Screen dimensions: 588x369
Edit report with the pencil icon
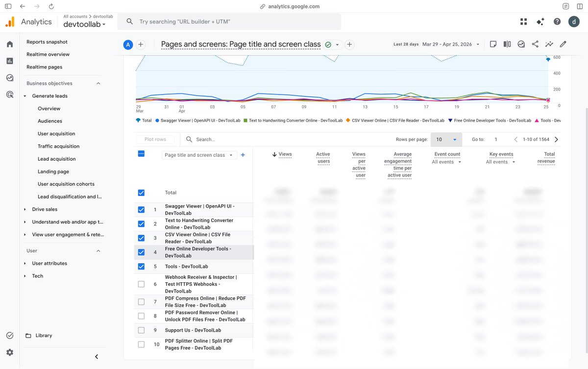(563, 44)
